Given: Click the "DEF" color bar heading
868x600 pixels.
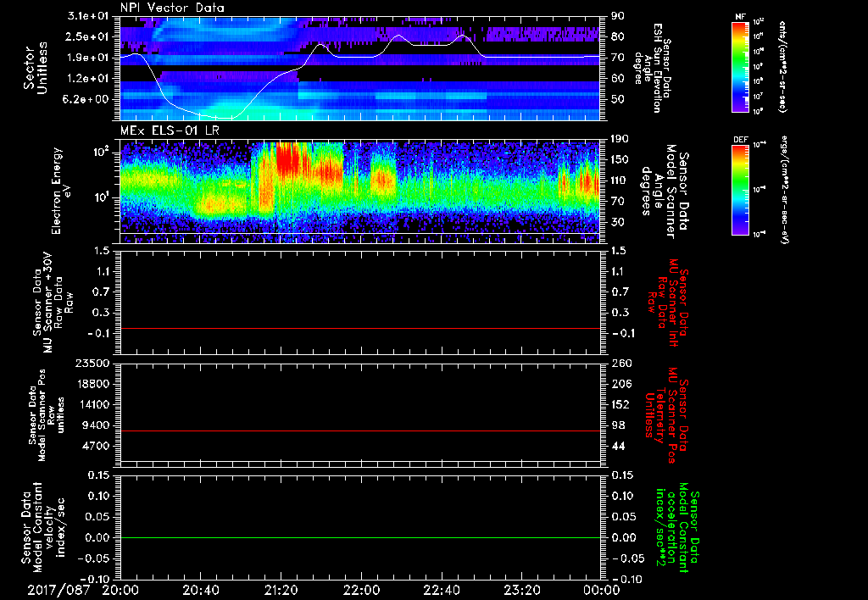Looking at the screenshot, I should click(741, 140).
